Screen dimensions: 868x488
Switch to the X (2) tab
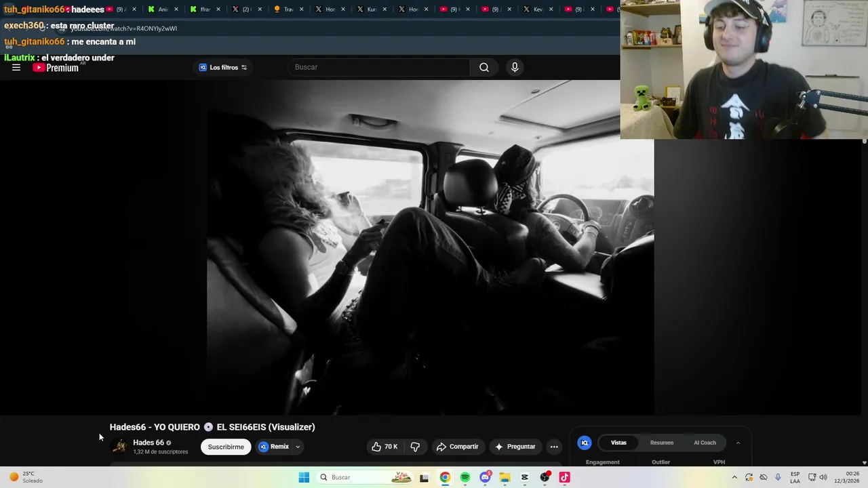click(x=242, y=9)
